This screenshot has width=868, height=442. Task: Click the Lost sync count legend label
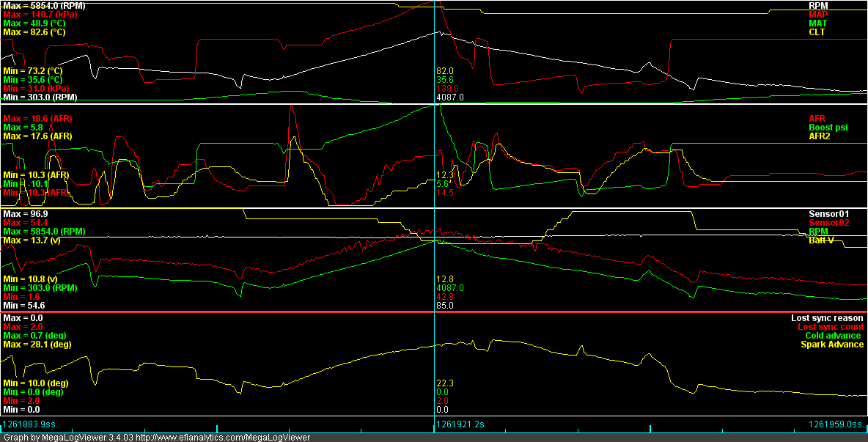coord(830,327)
